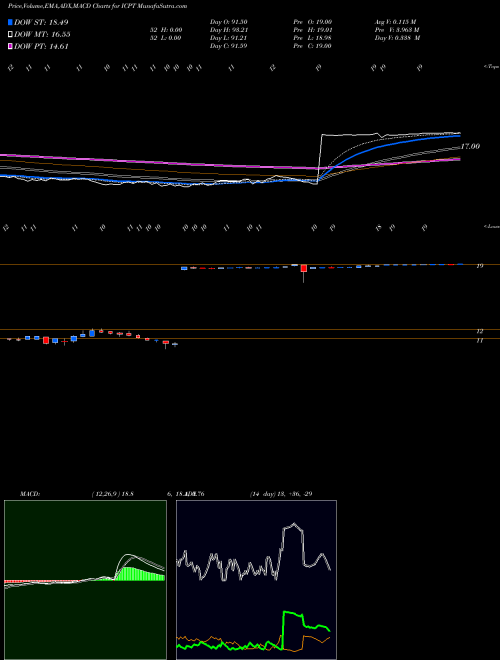Click the 'Pre C: 19.00' value
Image resolution: width=500 pixels, height=660 pixels.
pos(313,46)
